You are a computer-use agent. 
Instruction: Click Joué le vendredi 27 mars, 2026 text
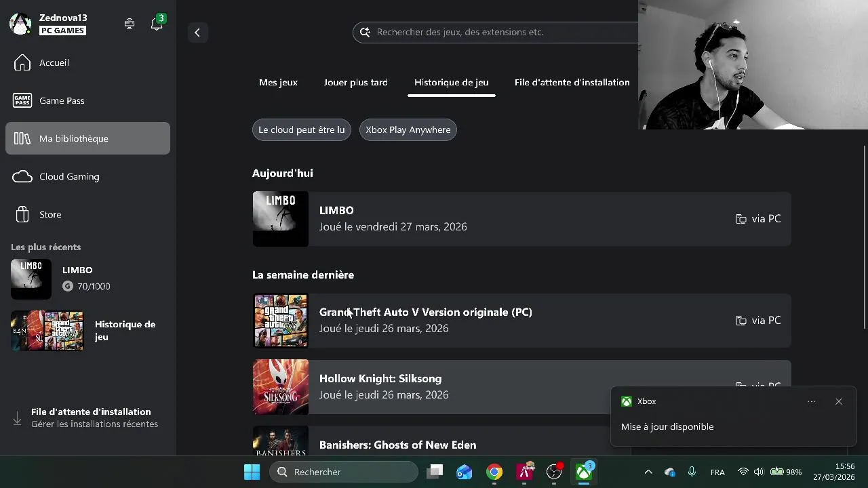[393, 227]
